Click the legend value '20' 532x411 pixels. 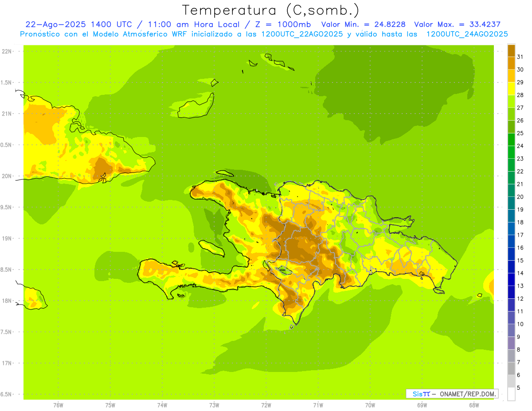(x=520, y=197)
